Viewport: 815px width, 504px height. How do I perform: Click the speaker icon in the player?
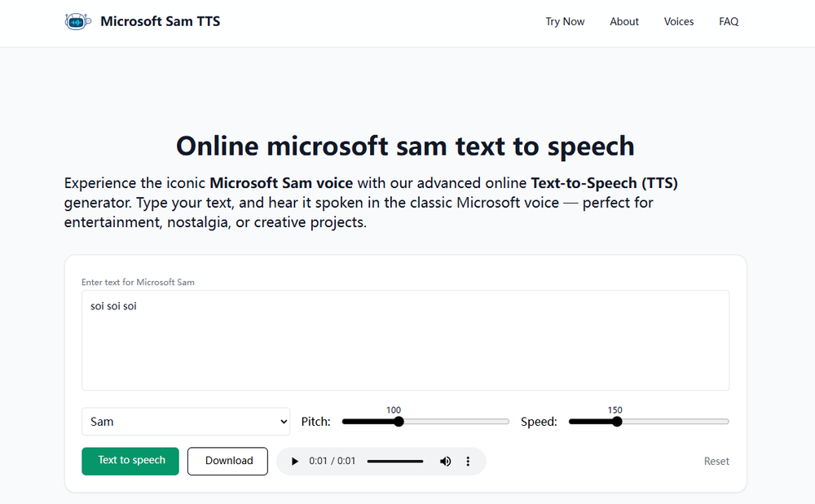445,461
